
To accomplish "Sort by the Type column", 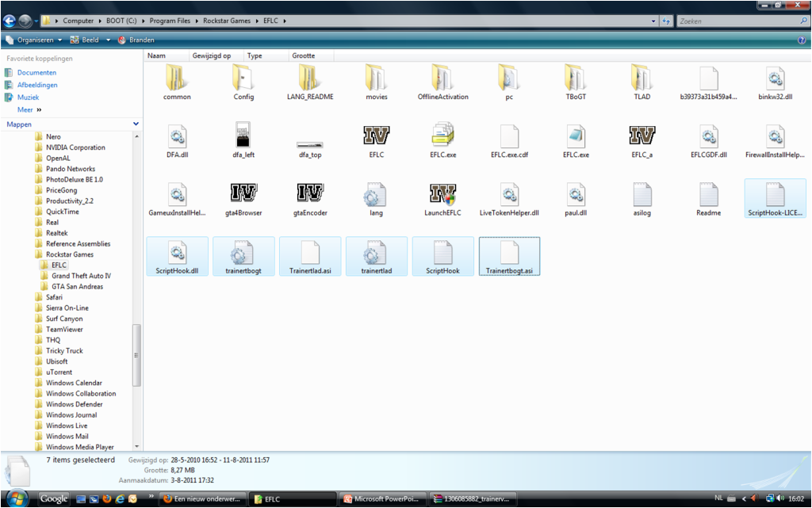I will tap(265, 55).
